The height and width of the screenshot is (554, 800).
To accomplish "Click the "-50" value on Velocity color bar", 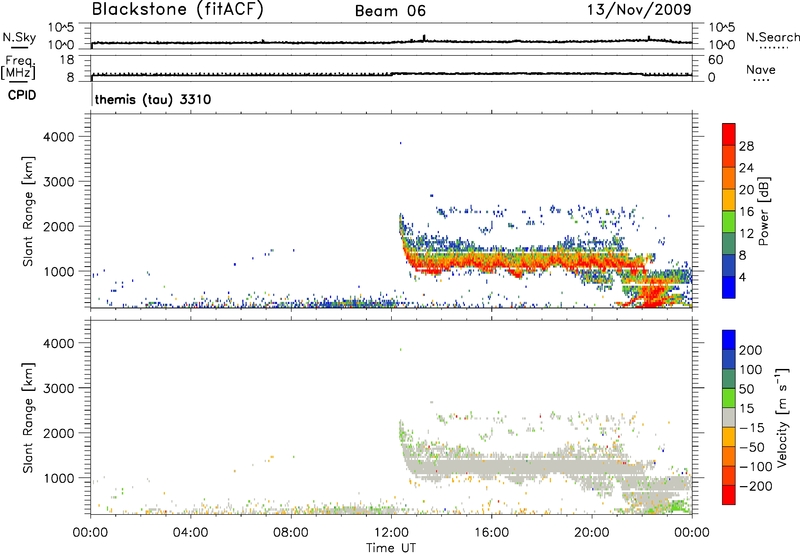I will pos(752,447).
